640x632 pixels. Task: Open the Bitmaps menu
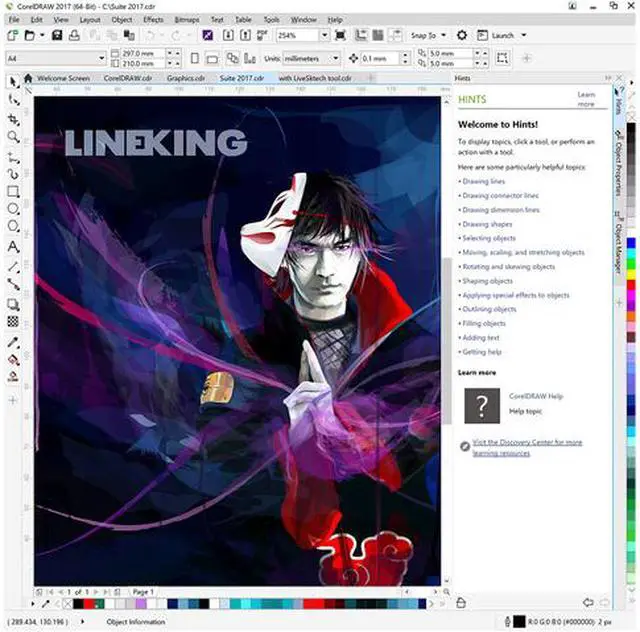(x=184, y=19)
